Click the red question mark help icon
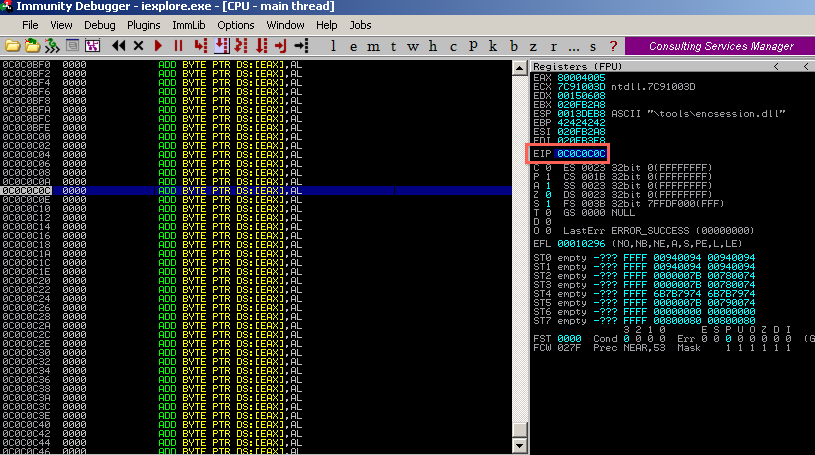 tap(613, 46)
